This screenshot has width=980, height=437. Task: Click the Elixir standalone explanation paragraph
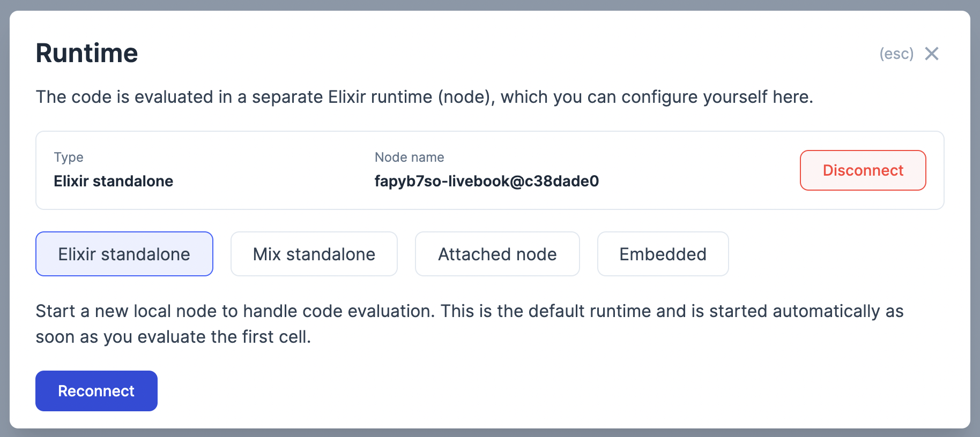469,323
